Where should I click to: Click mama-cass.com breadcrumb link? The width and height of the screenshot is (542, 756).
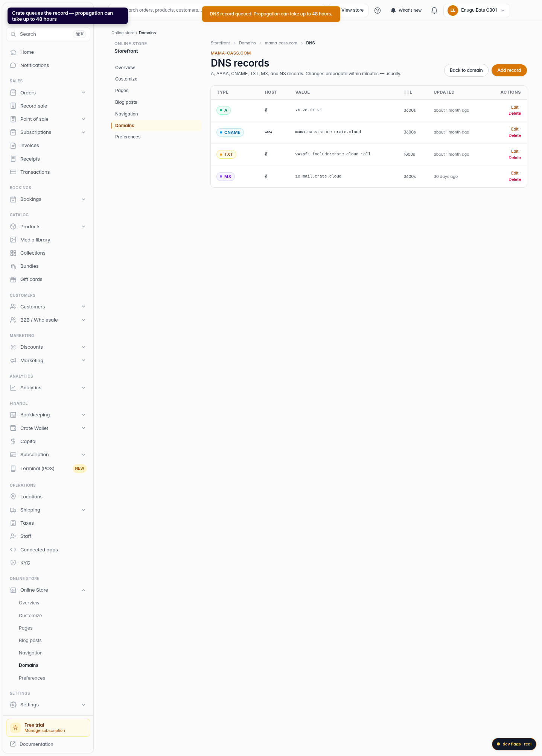click(281, 43)
